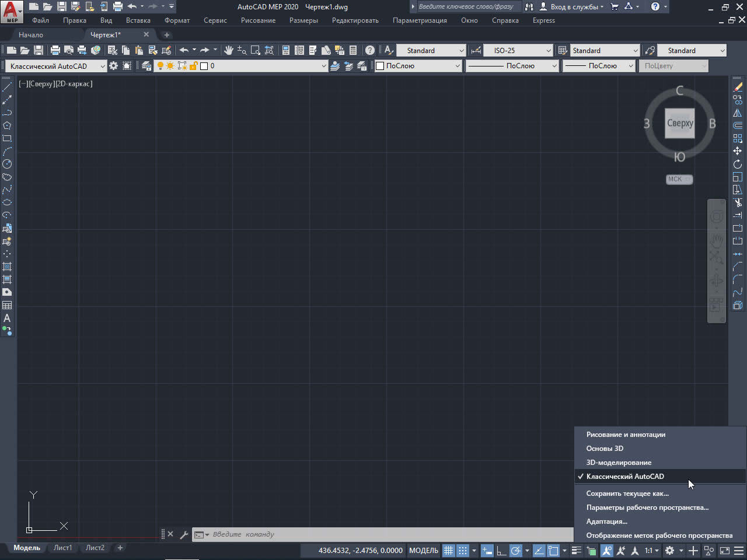Open the linetype ПоСлою dropdown
This screenshot has width=747, height=560.
512,66
